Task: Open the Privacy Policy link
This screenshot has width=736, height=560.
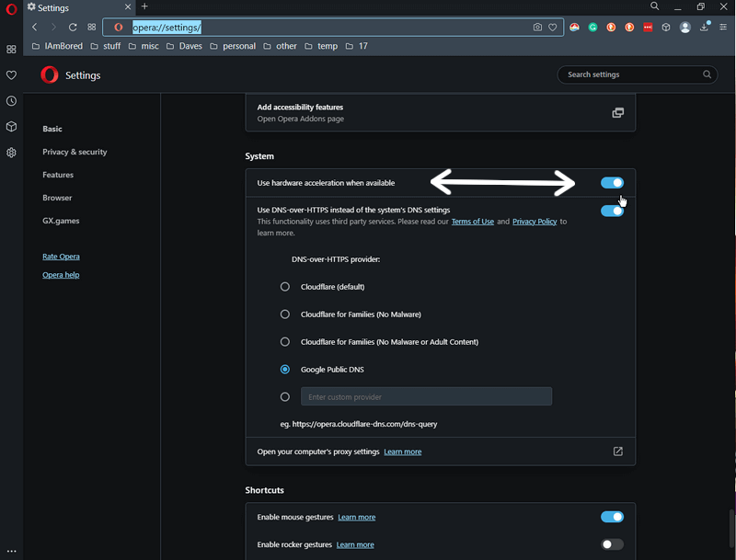Action: pos(535,222)
